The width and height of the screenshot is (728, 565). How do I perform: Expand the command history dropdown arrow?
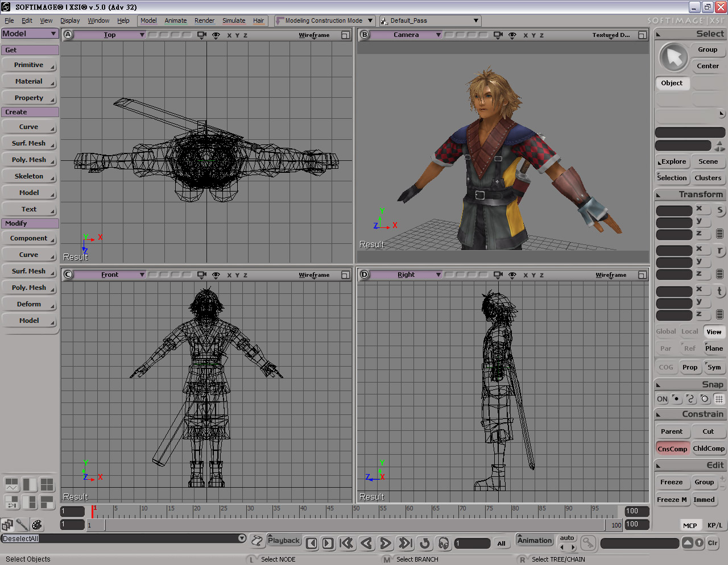[x=242, y=538]
